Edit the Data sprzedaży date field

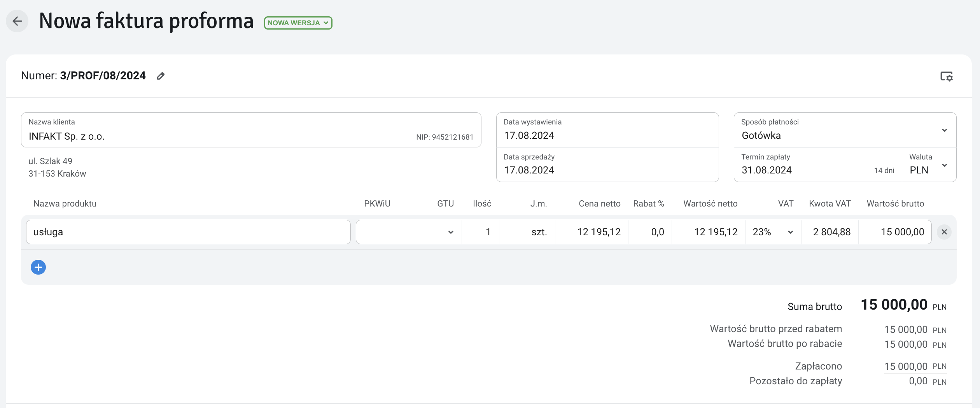point(607,165)
